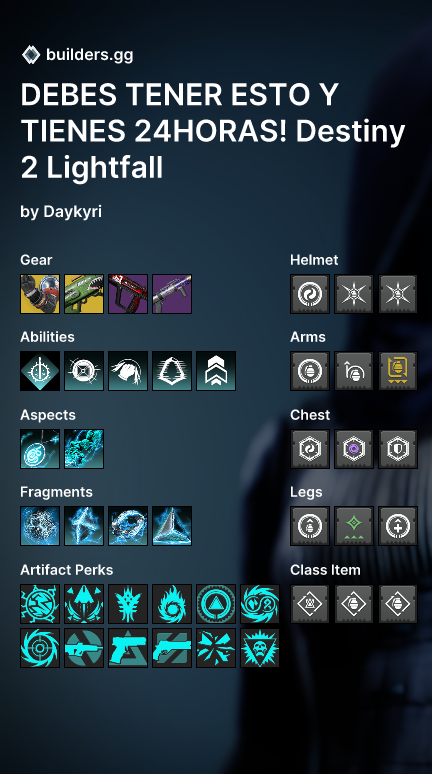Select the crosshair swirl artifact perk
Image resolution: width=432 pixels, height=774 pixels.
point(40,648)
